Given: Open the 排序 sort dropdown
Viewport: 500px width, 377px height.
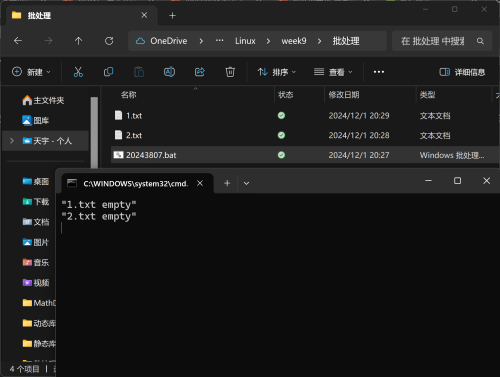Looking at the screenshot, I should pyautogui.click(x=276, y=72).
